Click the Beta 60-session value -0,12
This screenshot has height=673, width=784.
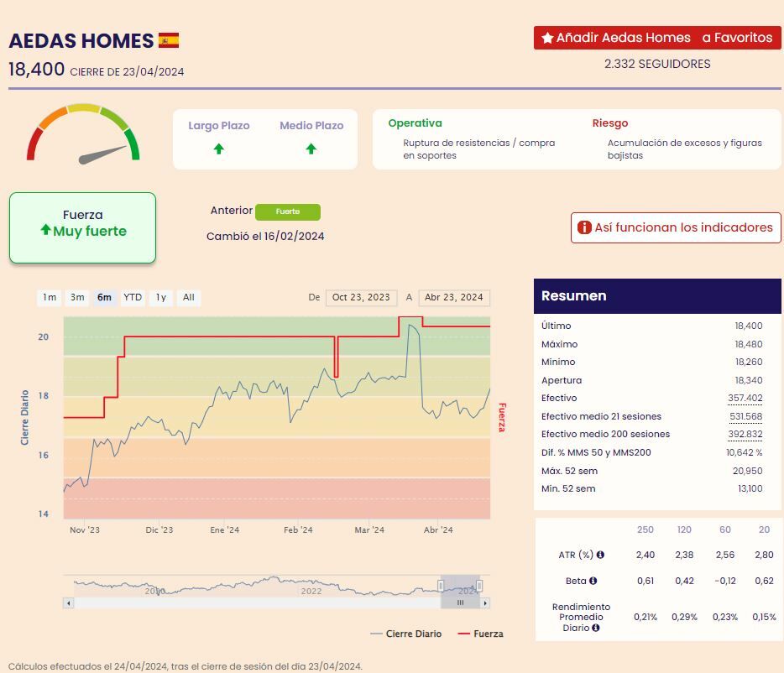(x=725, y=581)
